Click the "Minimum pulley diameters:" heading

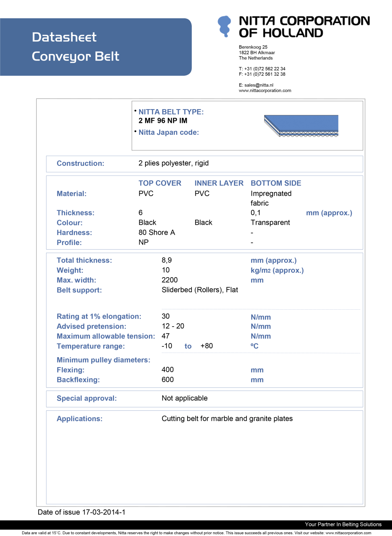[103, 360]
